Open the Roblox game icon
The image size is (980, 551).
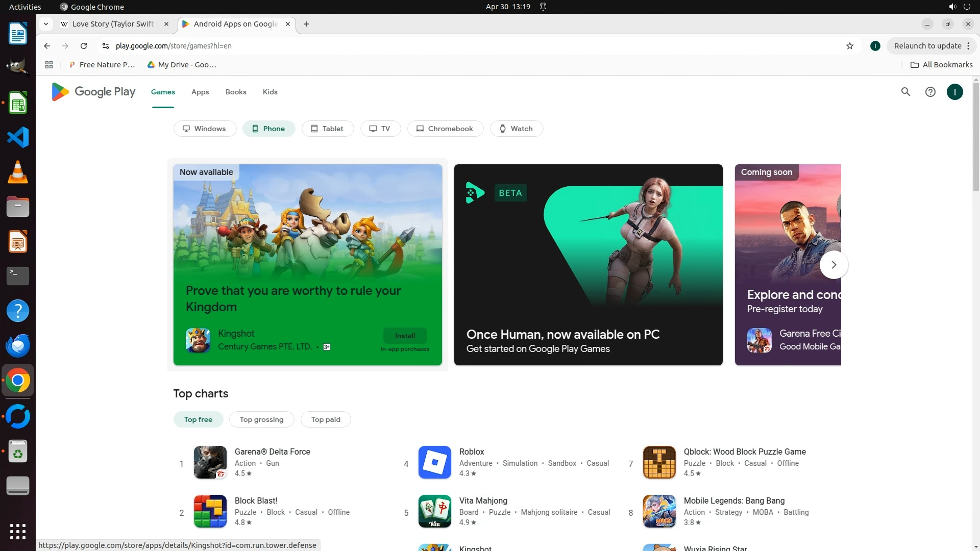coord(434,462)
